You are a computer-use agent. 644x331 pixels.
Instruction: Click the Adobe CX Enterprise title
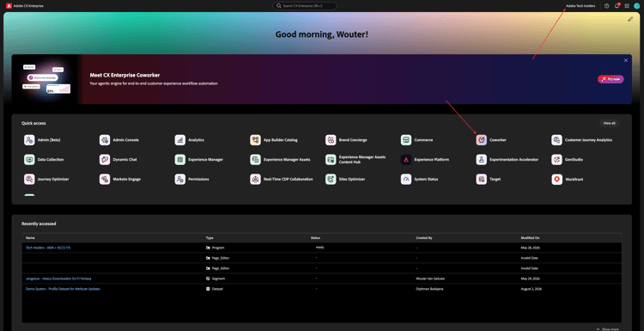28,6
